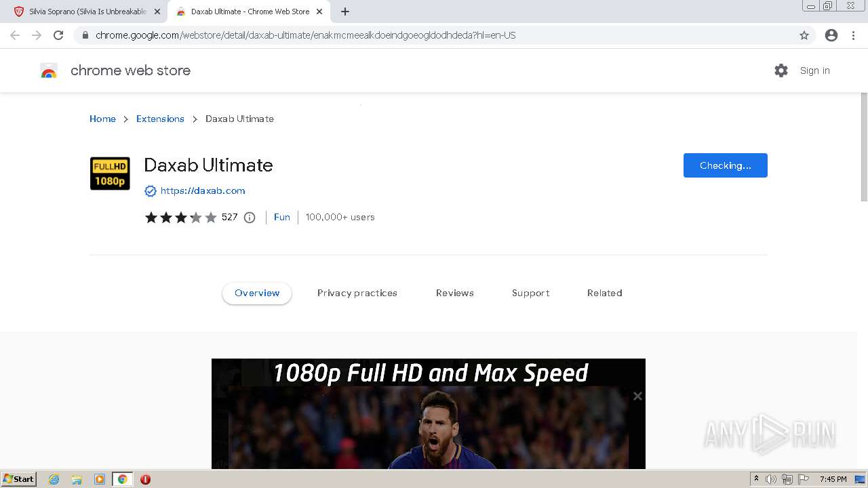868x488 pixels.
Task: Click the star rating for Daxab Ultimate
Action: pyautogui.click(x=180, y=218)
